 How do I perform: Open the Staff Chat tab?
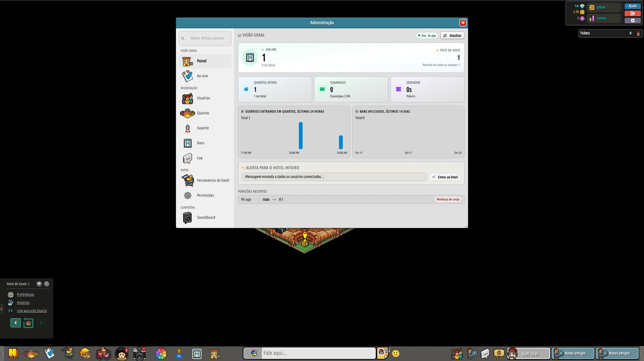tap(529, 354)
